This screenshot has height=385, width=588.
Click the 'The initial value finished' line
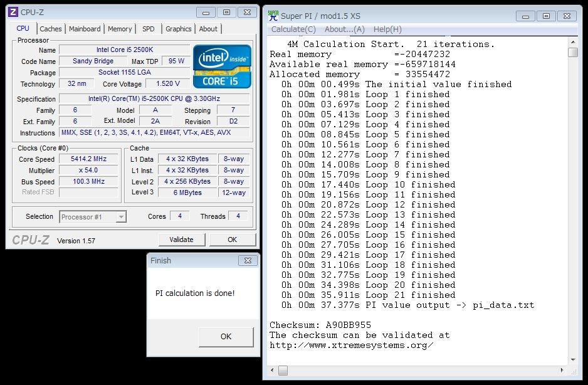pyautogui.click(x=396, y=85)
